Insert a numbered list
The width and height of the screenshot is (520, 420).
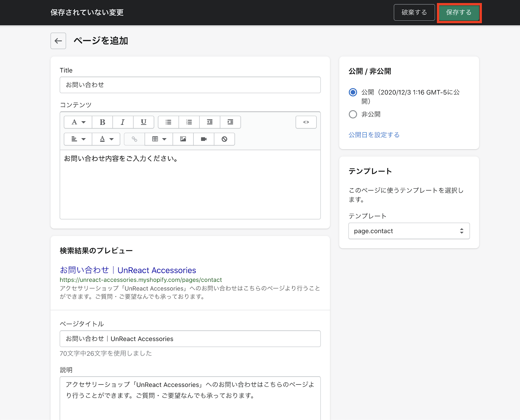pos(189,122)
